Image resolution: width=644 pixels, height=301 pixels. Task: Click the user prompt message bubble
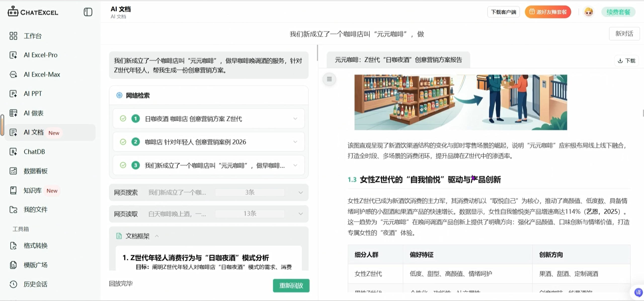pos(209,65)
